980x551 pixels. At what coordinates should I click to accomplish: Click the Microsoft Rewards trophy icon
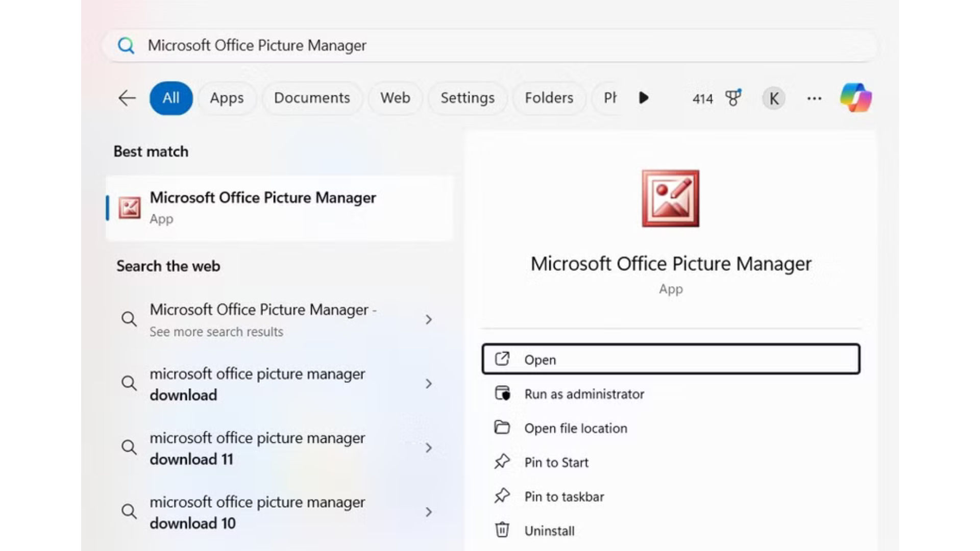732,98
